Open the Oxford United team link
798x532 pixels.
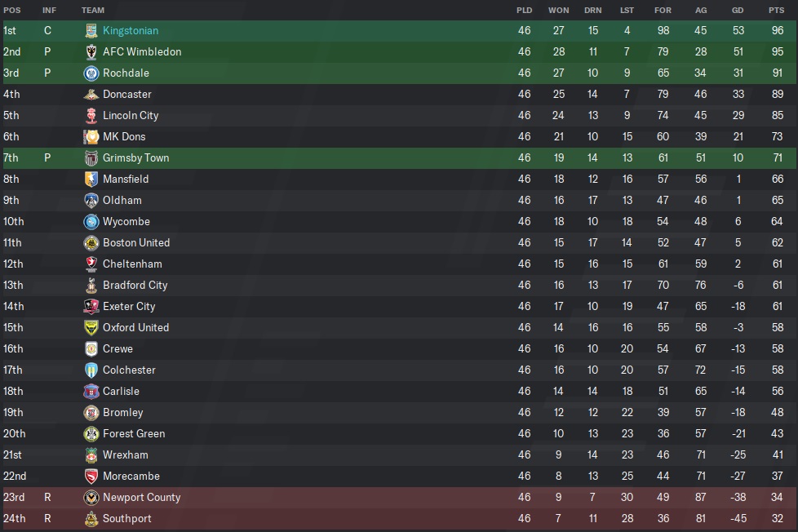pos(135,328)
